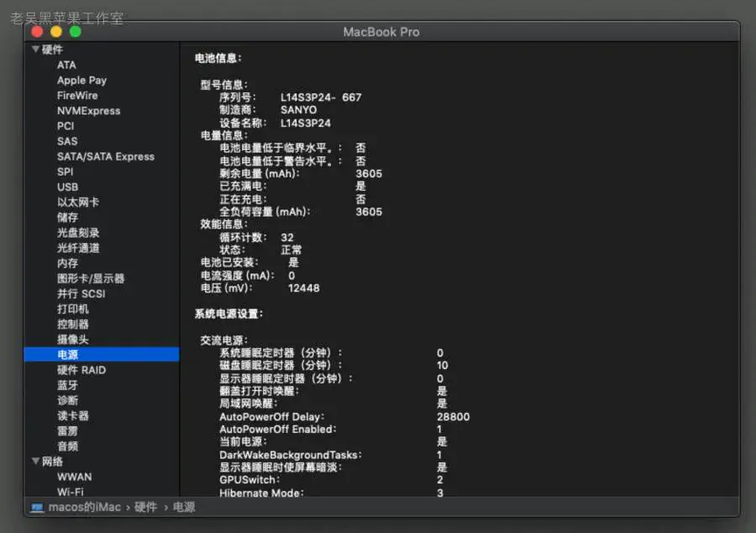Click the 设备名称 value L14S3P24
Viewport: 756px width, 533px height.
coord(306,123)
